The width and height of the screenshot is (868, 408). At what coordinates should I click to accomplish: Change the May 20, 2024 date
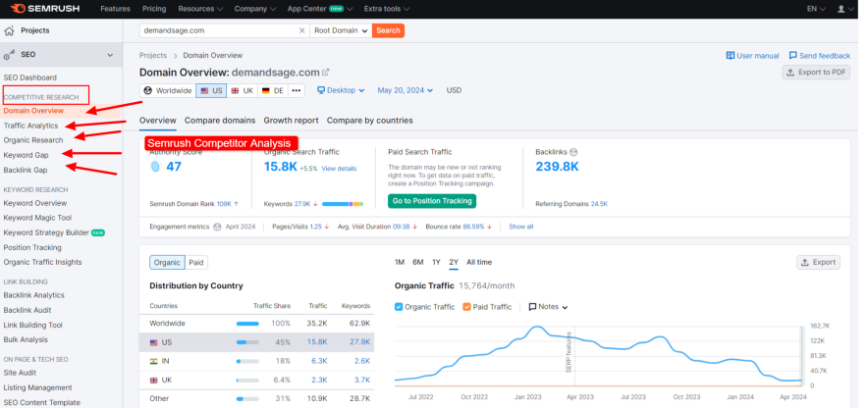(406, 90)
